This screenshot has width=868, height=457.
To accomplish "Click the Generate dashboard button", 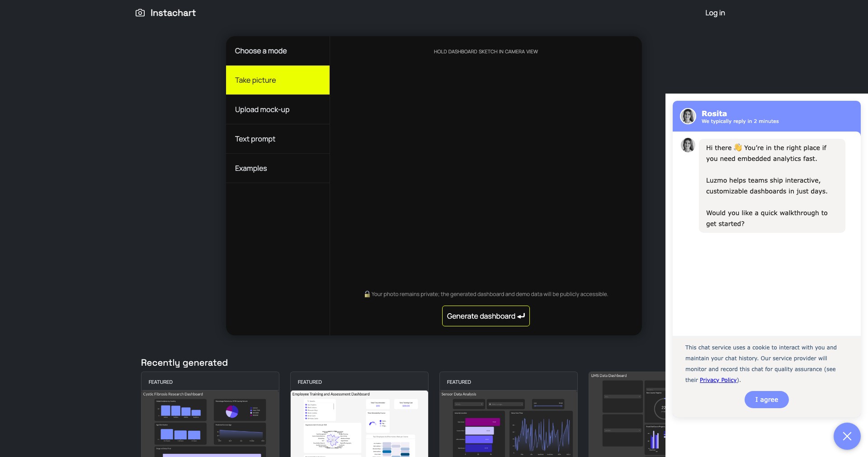I will coord(486,316).
